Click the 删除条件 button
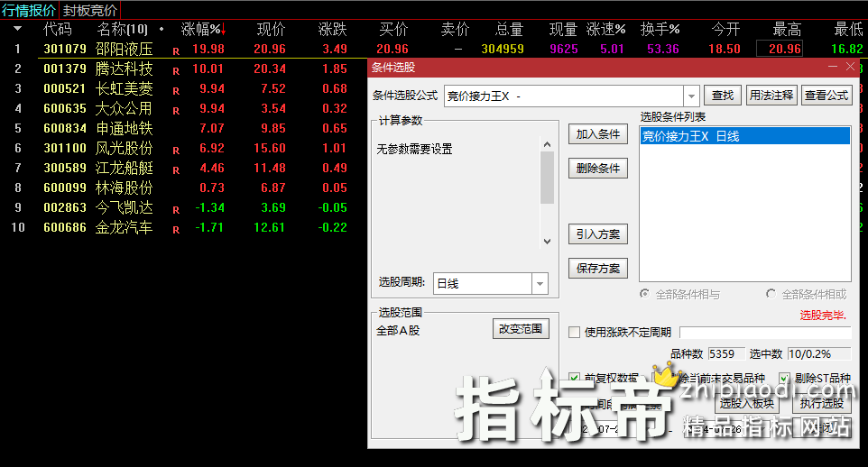This screenshot has height=467, width=868. pyautogui.click(x=598, y=169)
